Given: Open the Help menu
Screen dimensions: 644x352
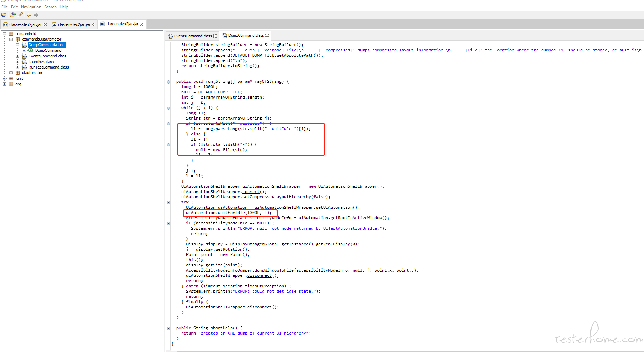Looking at the screenshot, I should 64,7.
